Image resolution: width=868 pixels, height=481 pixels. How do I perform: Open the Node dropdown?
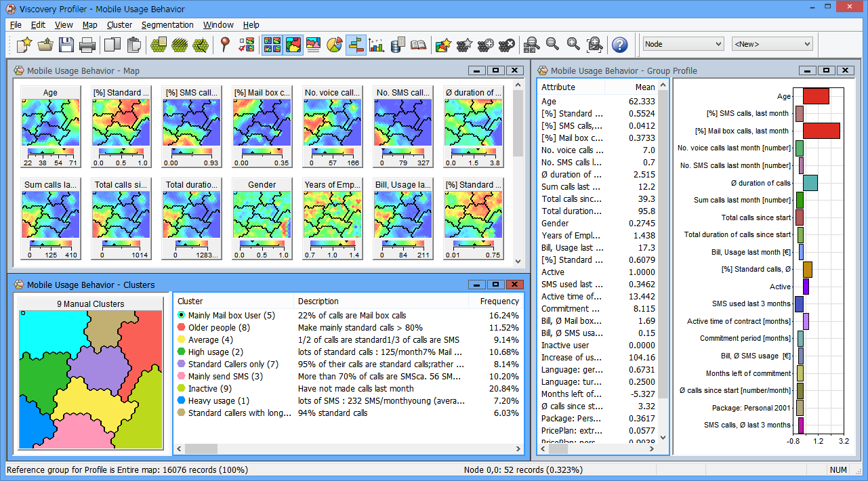click(683, 44)
